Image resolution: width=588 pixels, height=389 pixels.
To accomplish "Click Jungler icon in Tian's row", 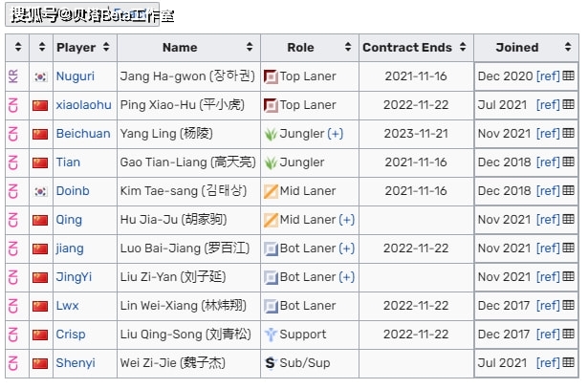I will point(271,162).
